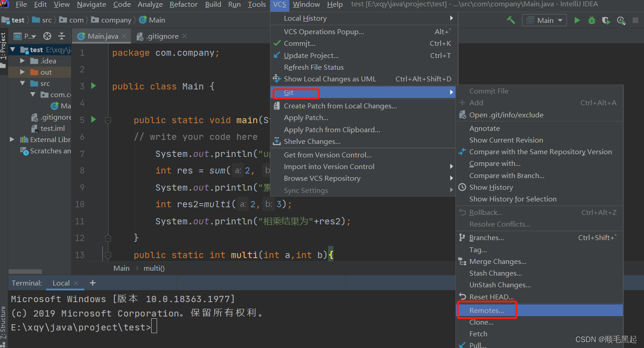Close the Local terminal tab

[76, 283]
